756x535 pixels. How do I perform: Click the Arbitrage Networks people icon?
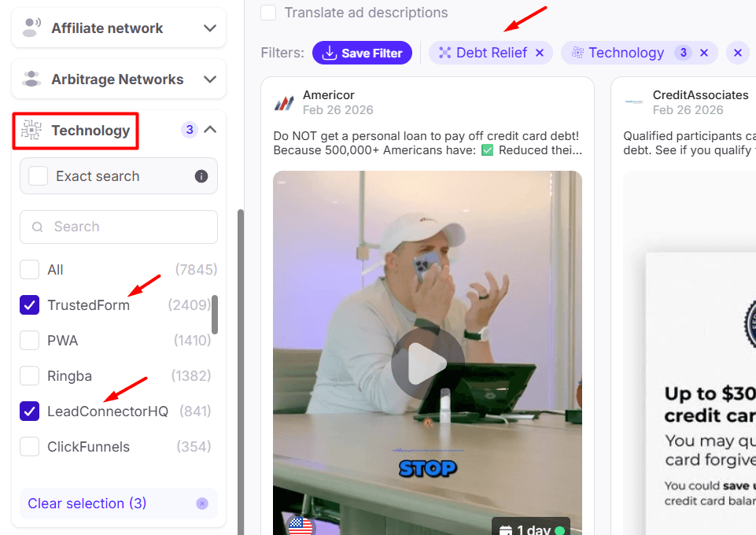pos(31,79)
